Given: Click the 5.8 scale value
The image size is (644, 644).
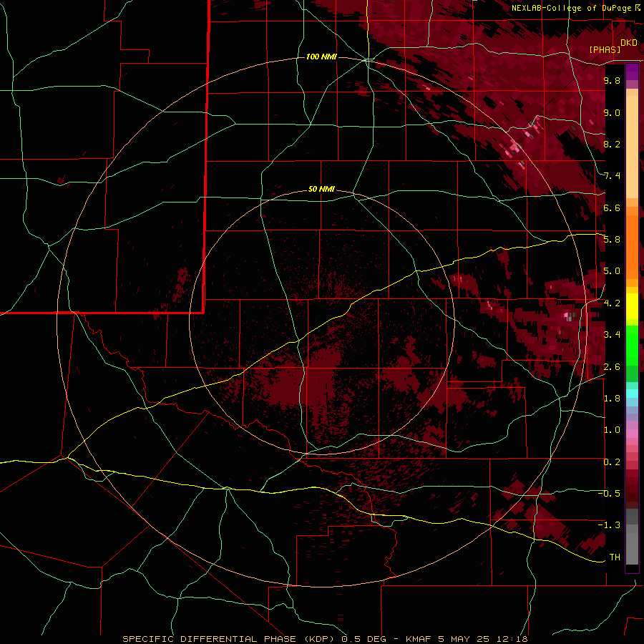Looking at the screenshot, I should click(x=612, y=240).
